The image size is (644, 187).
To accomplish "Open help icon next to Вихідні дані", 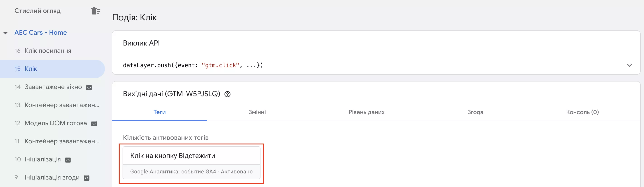I will tap(227, 94).
